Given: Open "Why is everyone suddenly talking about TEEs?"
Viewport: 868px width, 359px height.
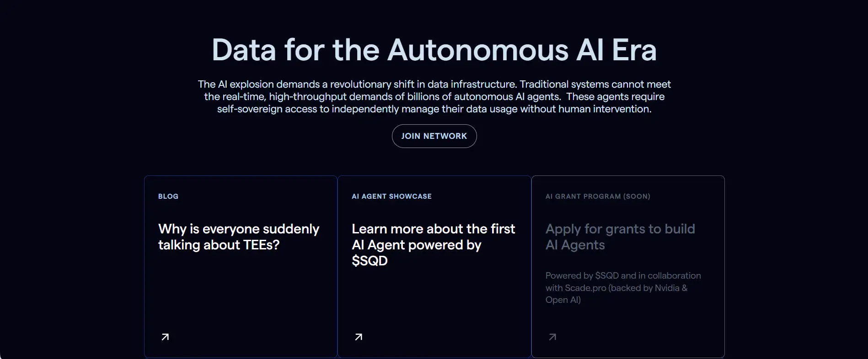Looking at the screenshot, I should pyautogui.click(x=238, y=237).
